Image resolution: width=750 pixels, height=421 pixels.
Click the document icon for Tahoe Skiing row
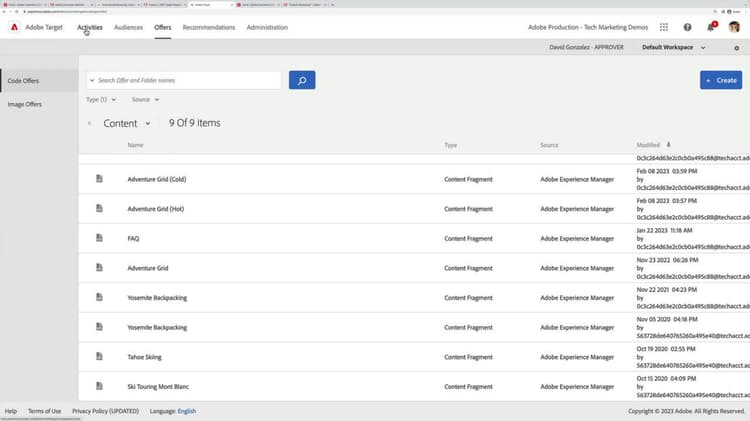click(99, 356)
